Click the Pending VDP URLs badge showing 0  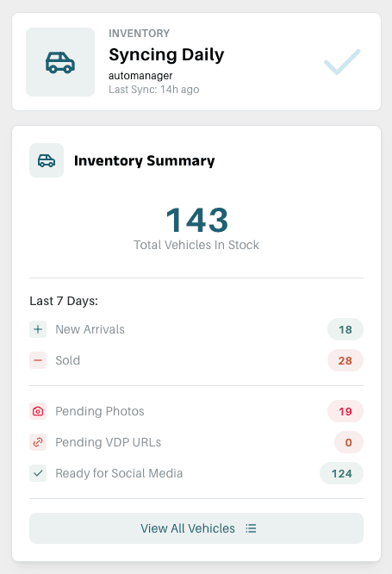point(348,442)
